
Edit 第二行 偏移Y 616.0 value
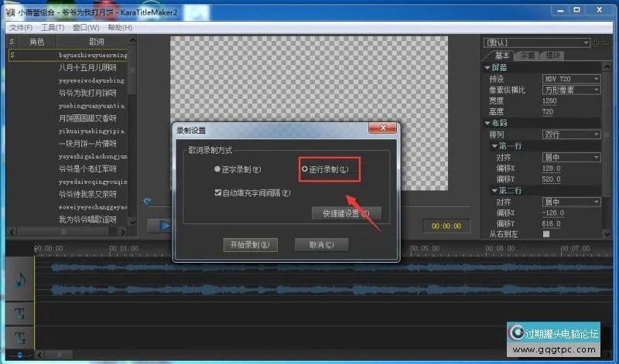point(552,224)
